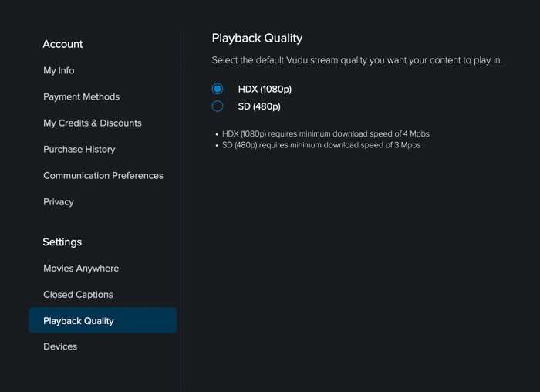
Task: Navigate to the Privacy section
Action: pyautogui.click(x=59, y=201)
